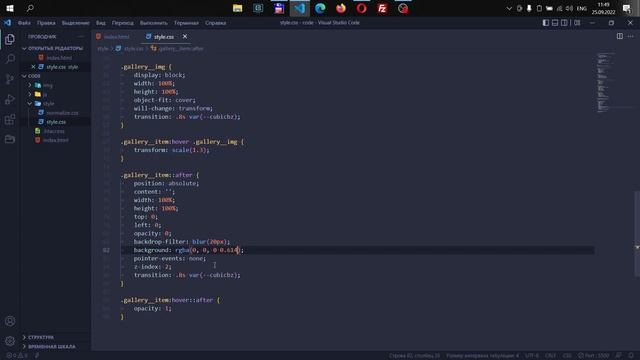Screen dimensions: 640x360
Task: Open Windows Start menu
Action: [x=10, y=8]
